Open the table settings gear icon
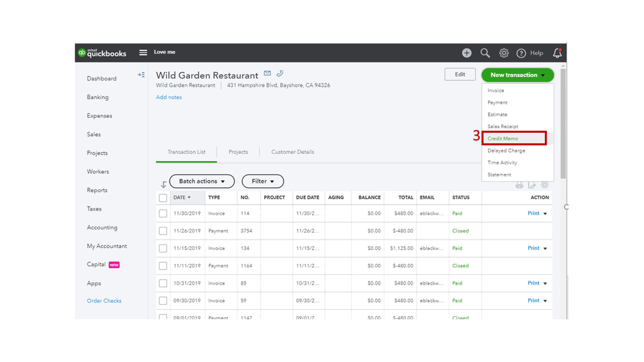 click(545, 185)
